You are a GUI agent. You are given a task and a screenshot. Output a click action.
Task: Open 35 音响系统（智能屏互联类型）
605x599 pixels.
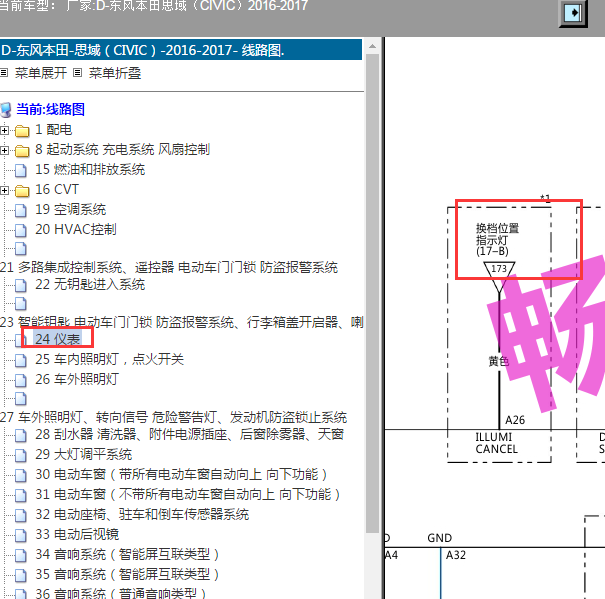(128, 575)
